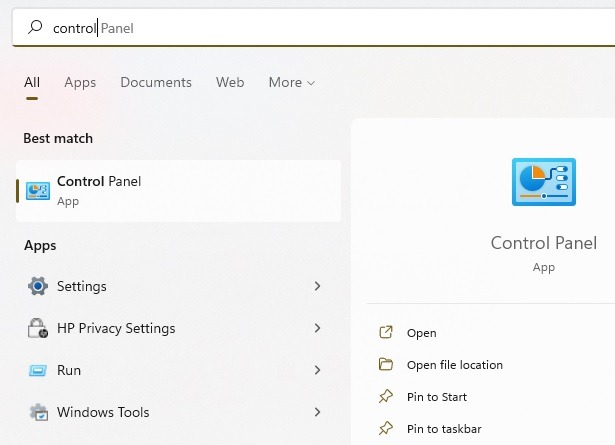Click the Pin to Start pin icon
This screenshot has height=445, width=615.
click(386, 396)
